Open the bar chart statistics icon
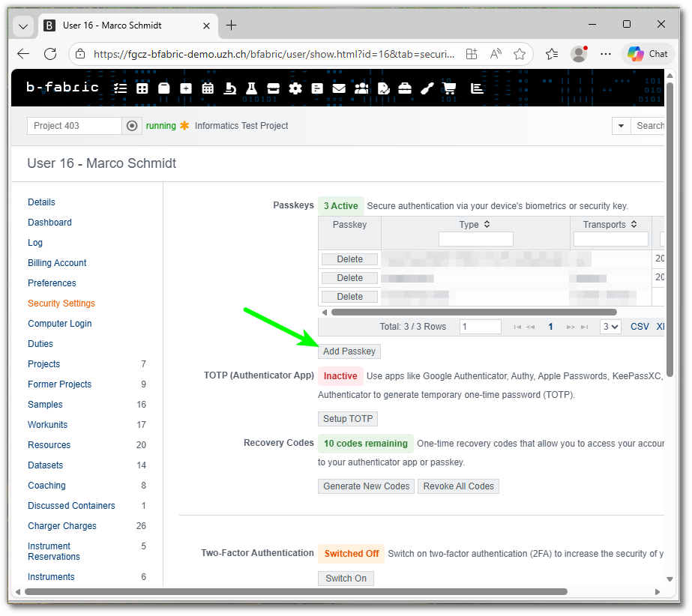 pyautogui.click(x=477, y=88)
